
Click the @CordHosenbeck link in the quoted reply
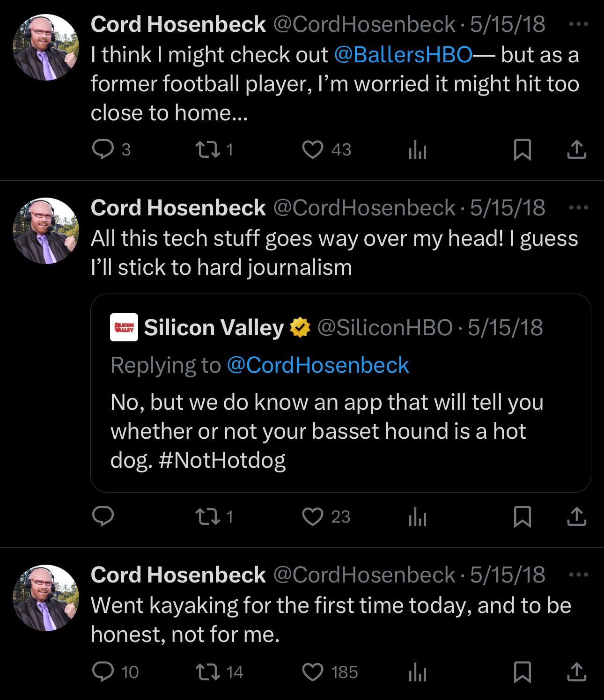pyautogui.click(x=318, y=365)
